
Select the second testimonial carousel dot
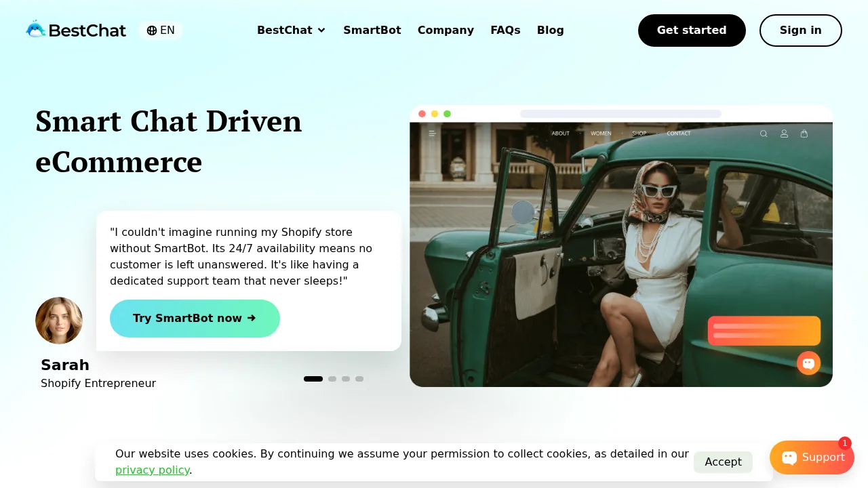point(332,379)
